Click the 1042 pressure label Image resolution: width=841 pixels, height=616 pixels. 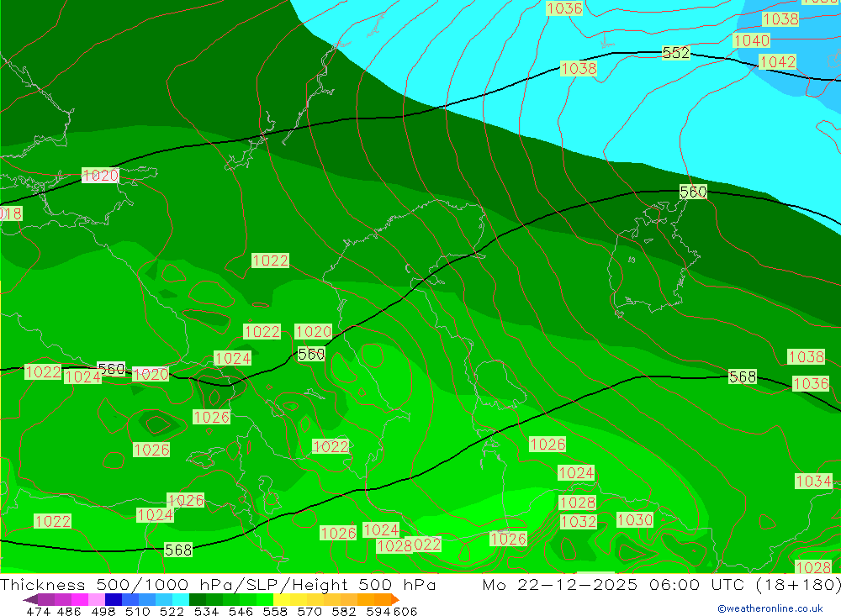(777, 61)
